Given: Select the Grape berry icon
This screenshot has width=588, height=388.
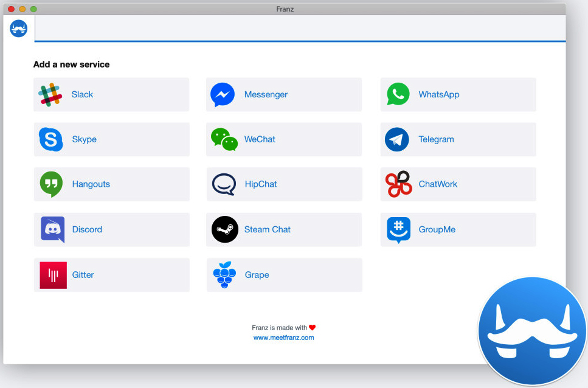Looking at the screenshot, I should pos(224,275).
